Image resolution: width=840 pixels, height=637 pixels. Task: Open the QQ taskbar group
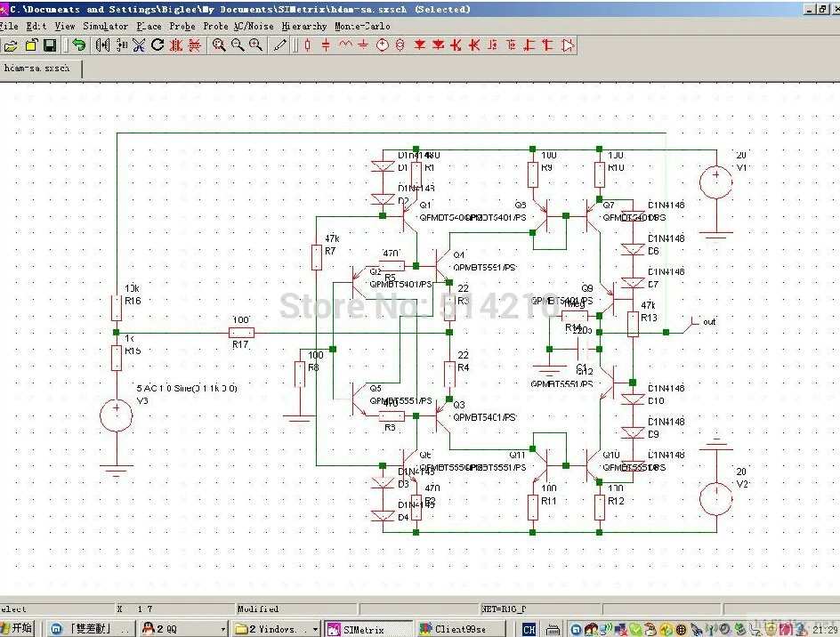click(183, 629)
